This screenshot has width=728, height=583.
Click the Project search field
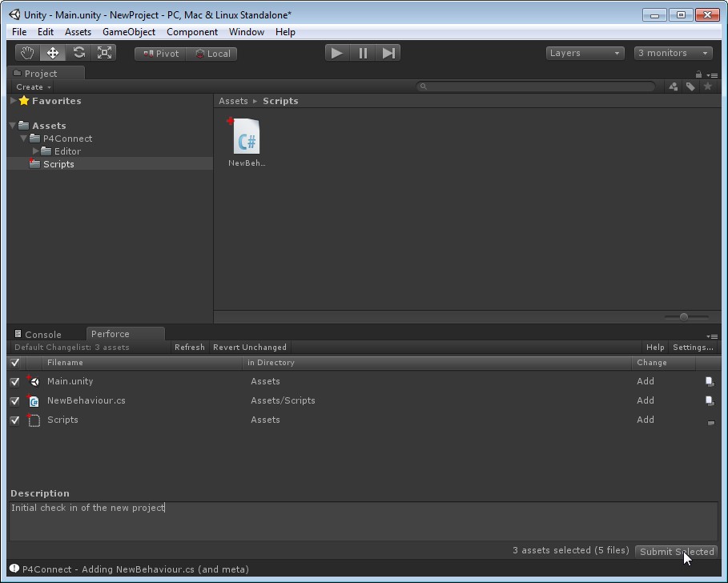537,86
